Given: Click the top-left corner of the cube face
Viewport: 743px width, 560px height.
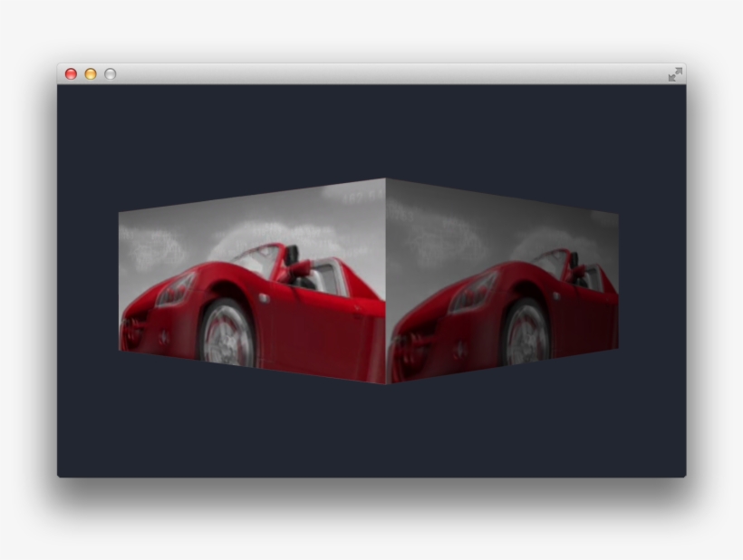Looking at the screenshot, I should [122, 214].
